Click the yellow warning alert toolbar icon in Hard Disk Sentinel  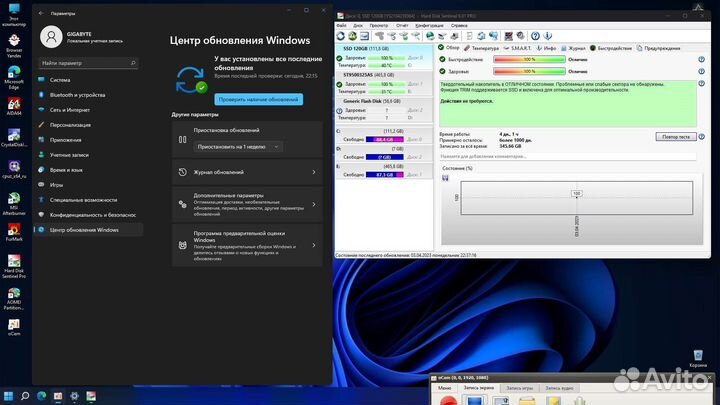pos(352,36)
